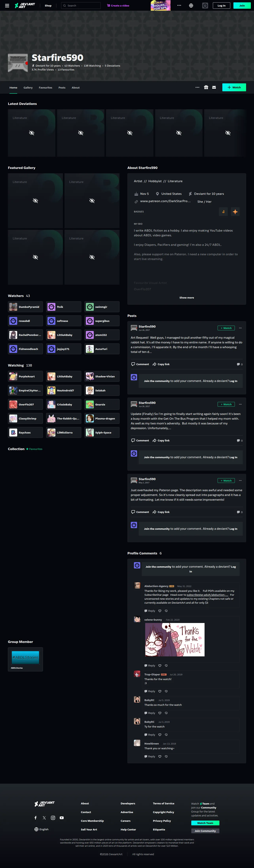
Task: Toggle Watch on the Pateron overhaul post
Action: click(x=226, y=481)
